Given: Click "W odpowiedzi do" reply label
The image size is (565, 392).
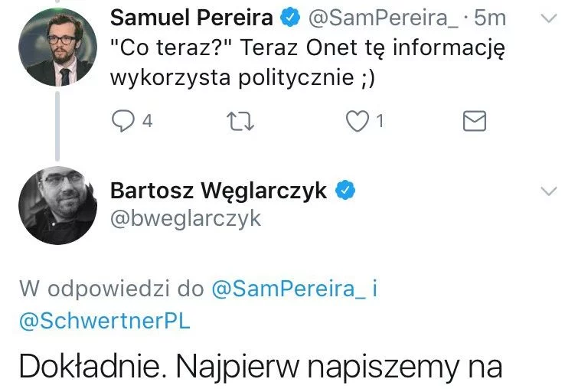Looking at the screenshot, I should [111, 289].
